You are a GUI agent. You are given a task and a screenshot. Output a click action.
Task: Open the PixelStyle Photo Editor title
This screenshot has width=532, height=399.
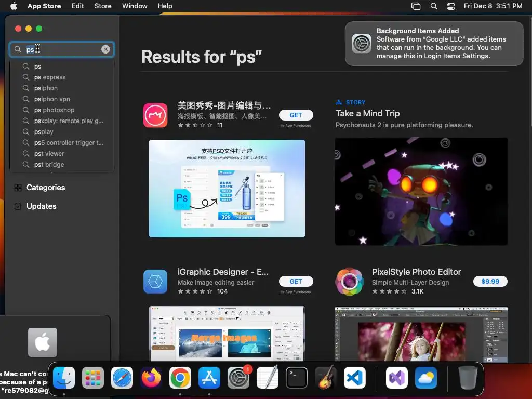416,272
